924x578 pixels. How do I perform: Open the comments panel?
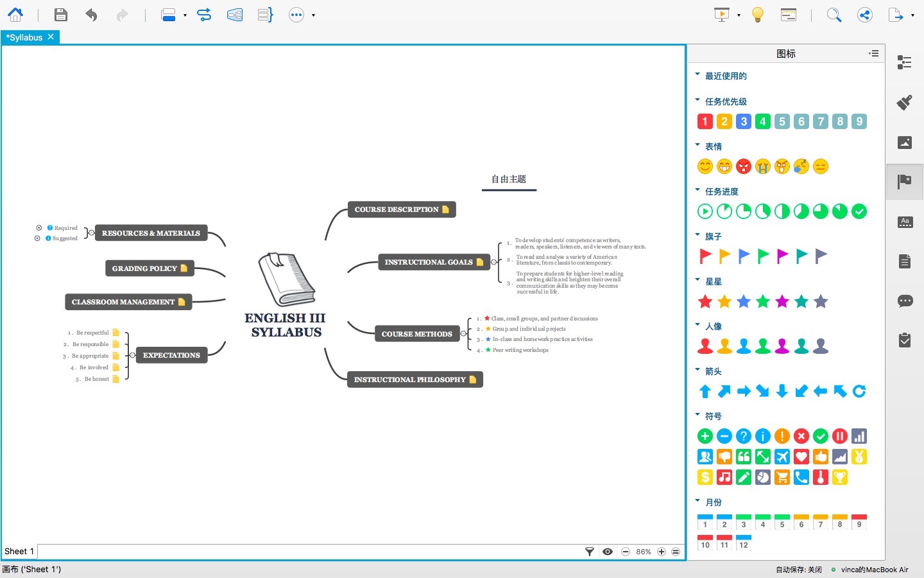click(904, 301)
